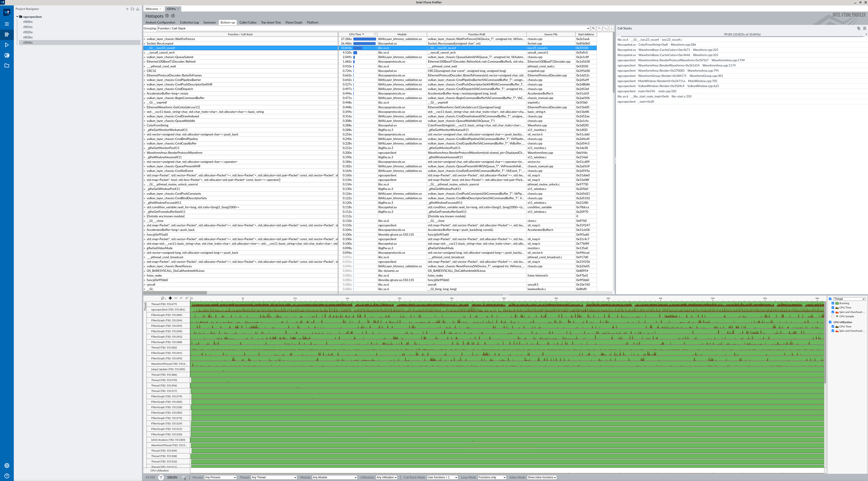This screenshot has width=868, height=481.
Task: Click the hamburger menu icon in the sidebar
Action: pyautogui.click(x=7, y=24)
